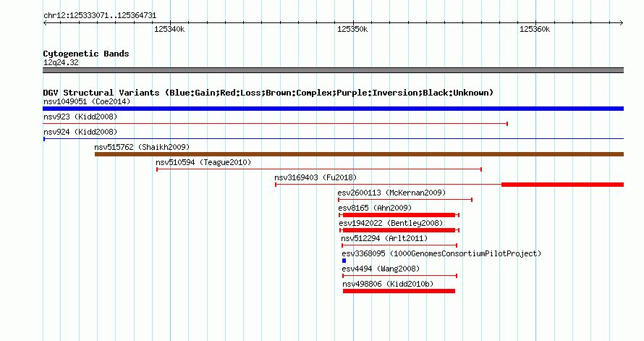The image size is (644, 341).
Task: Click the 12q24.32 band label
Action: coord(61,62)
